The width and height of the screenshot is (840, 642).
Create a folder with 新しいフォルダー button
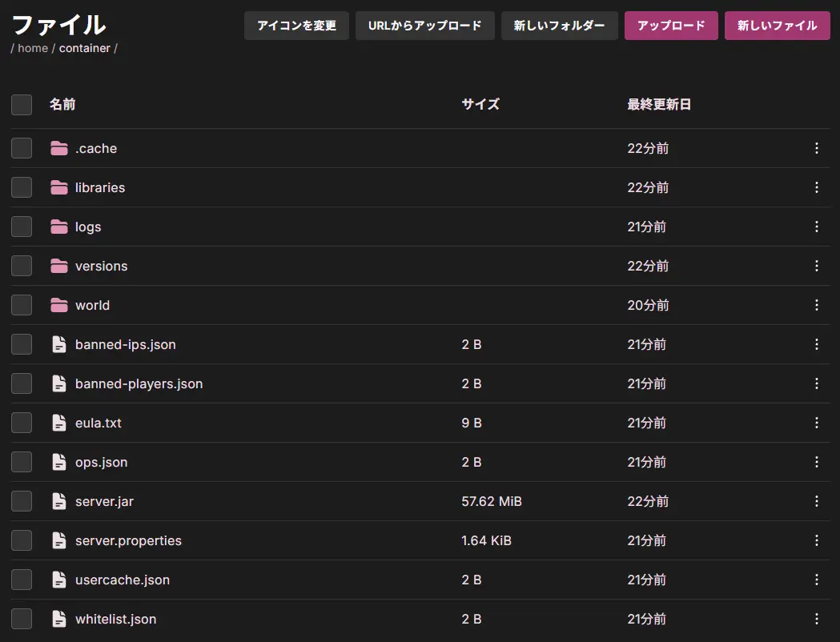[x=559, y=26]
